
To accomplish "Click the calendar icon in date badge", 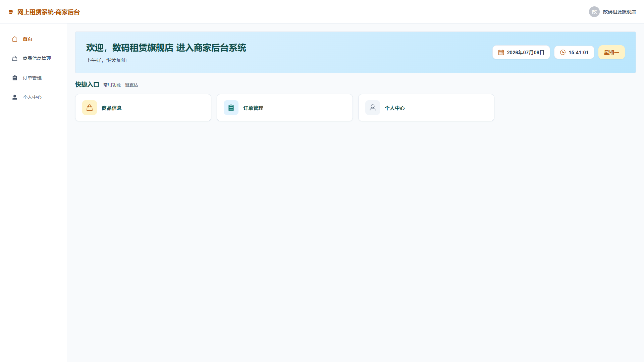I will tap(501, 52).
